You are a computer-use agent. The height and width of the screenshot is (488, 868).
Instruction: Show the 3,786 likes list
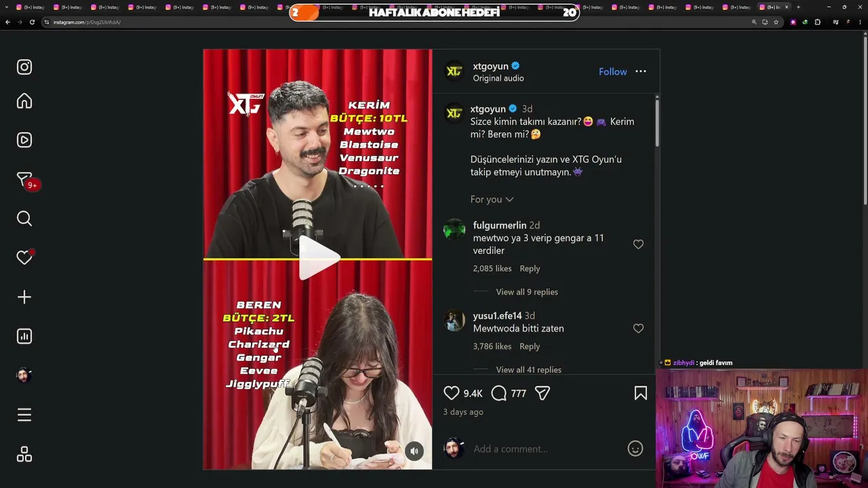pos(492,347)
